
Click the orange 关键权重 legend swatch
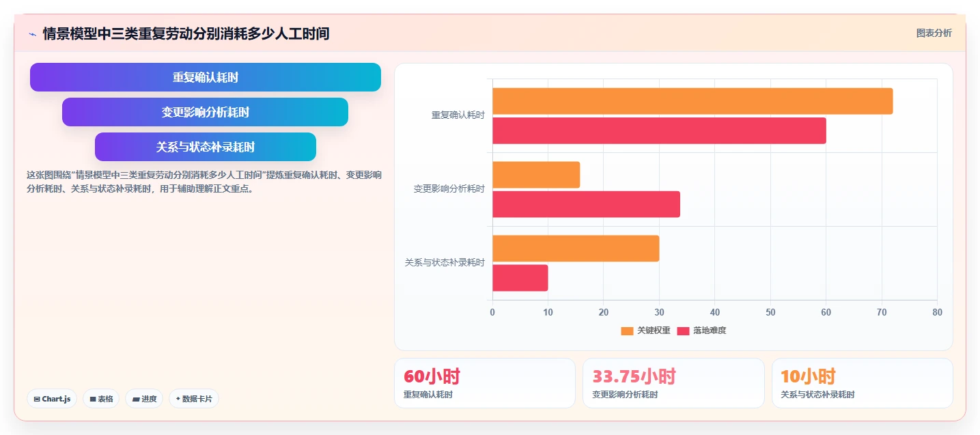(x=627, y=331)
